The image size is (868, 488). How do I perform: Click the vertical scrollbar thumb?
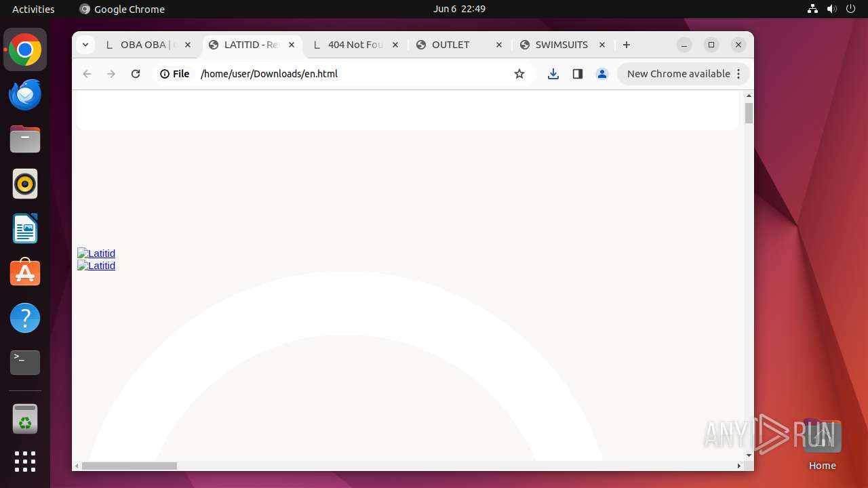749,113
